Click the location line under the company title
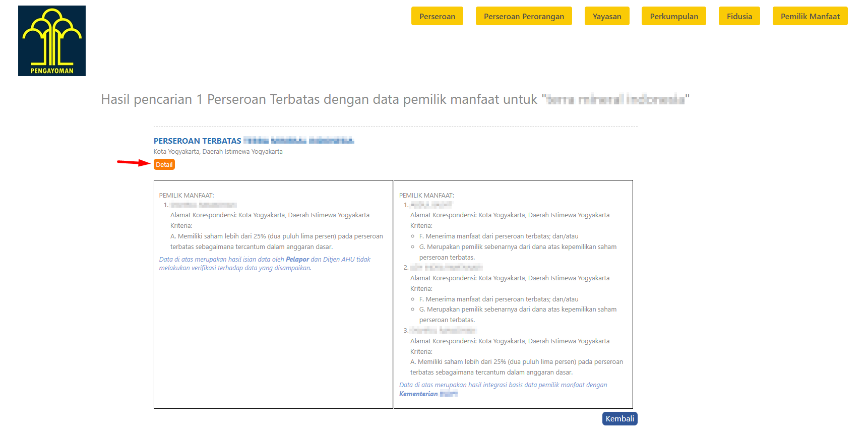 218,152
